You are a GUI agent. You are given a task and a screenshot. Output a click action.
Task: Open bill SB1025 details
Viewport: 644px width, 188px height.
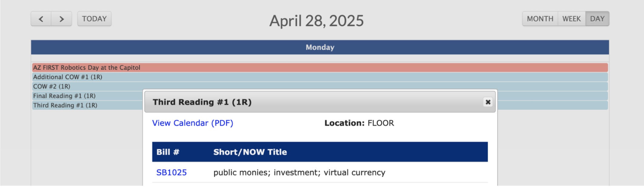coord(171,172)
